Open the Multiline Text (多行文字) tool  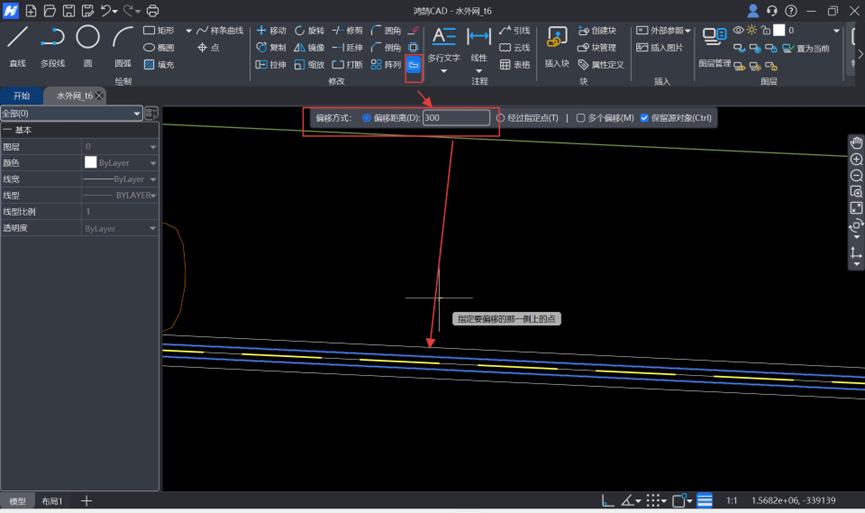point(444,44)
